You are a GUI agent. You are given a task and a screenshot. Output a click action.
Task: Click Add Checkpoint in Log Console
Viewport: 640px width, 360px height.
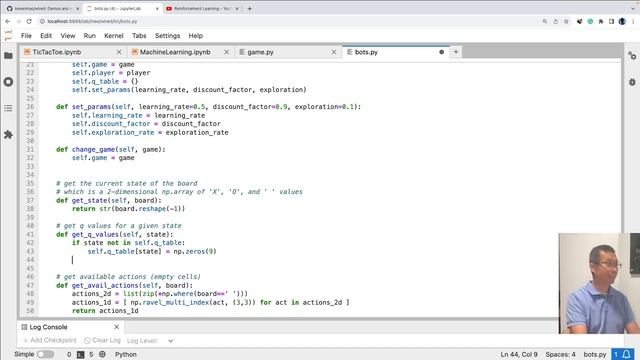click(50, 340)
